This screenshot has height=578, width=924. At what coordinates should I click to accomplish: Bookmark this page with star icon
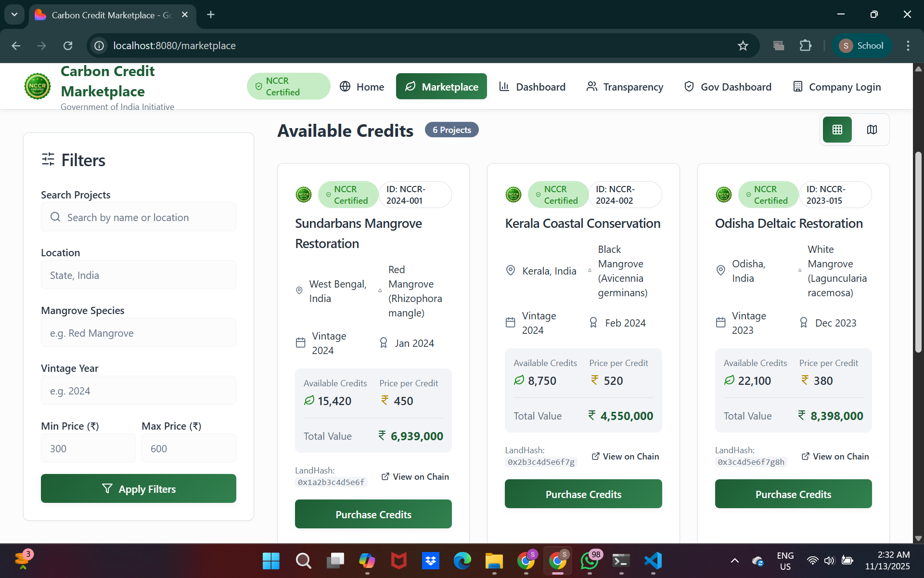click(x=743, y=46)
